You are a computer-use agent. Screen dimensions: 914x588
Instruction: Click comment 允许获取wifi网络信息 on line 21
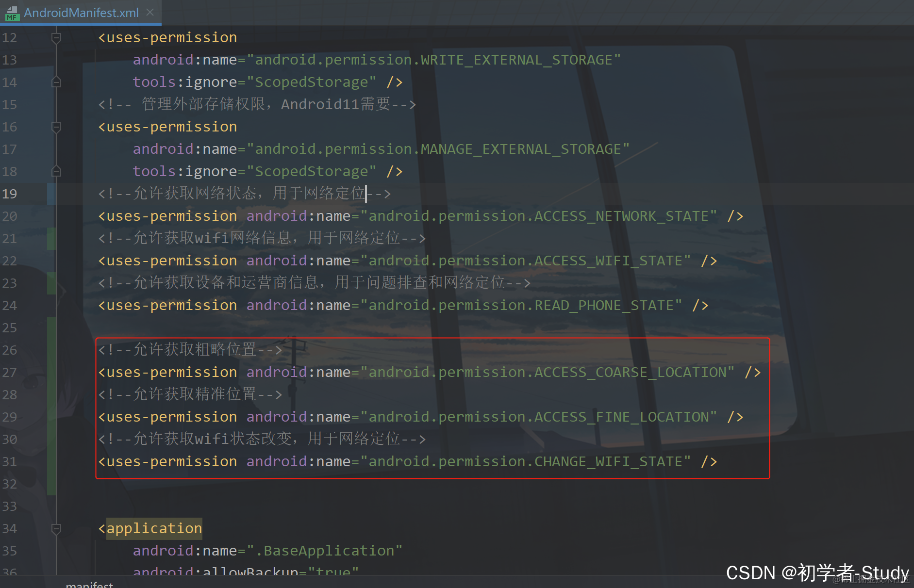tap(262, 238)
